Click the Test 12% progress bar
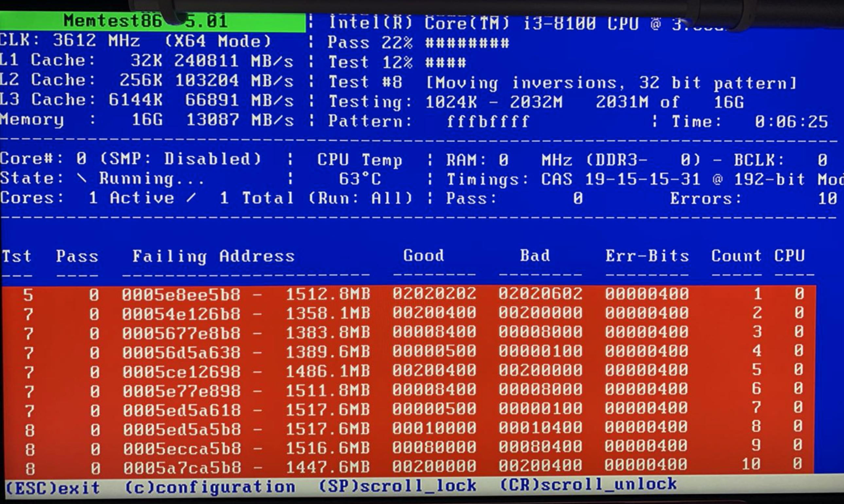844x504 pixels. 446,63
